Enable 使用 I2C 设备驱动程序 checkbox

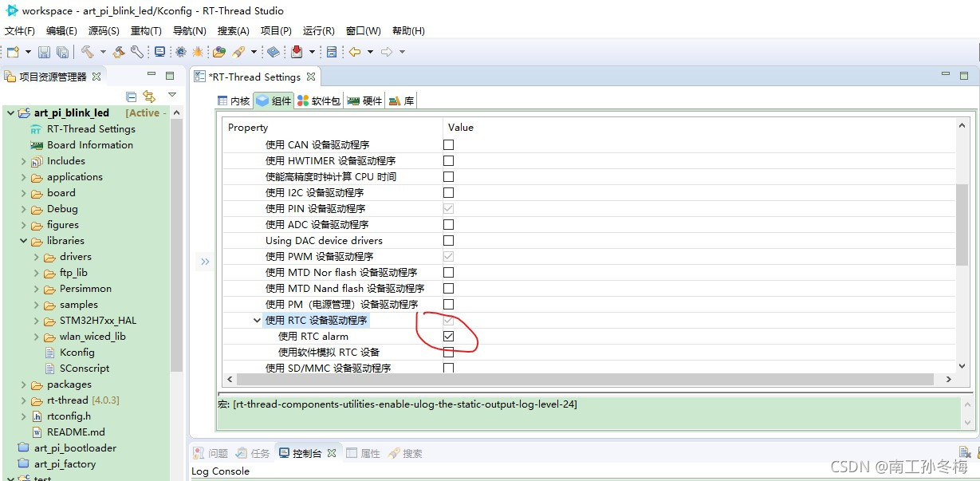(x=448, y=193)
